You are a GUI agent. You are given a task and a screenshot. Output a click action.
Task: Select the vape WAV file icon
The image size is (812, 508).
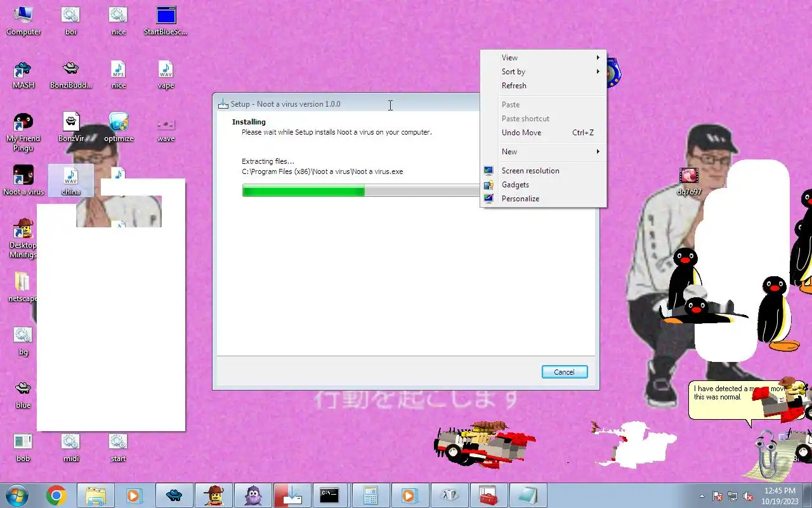pos(166,74)
